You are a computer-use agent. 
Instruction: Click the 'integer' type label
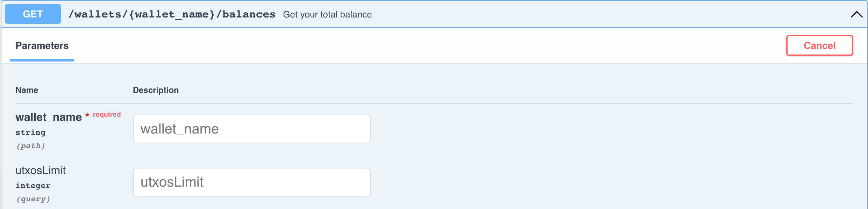pos(33,186)
